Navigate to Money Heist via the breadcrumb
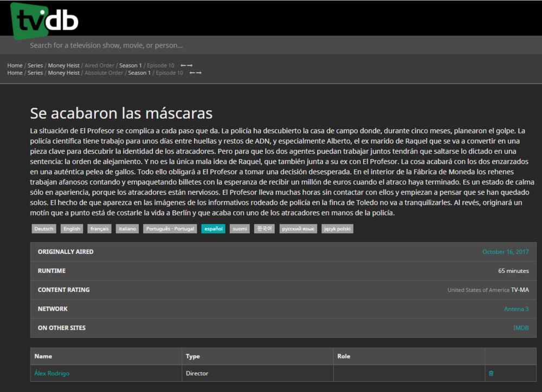542x392 pixels. click(x=63, y=65)
